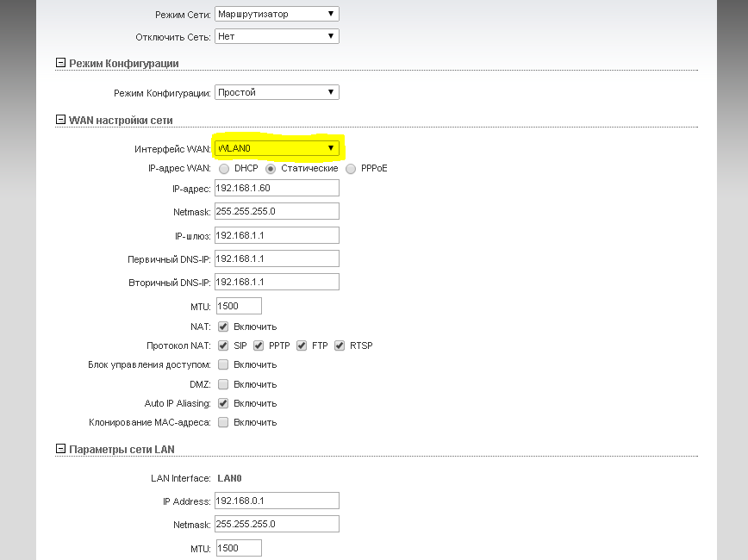Open the Интерфейс WAN dropdown

pyautogui.click(x=276, y=148)
